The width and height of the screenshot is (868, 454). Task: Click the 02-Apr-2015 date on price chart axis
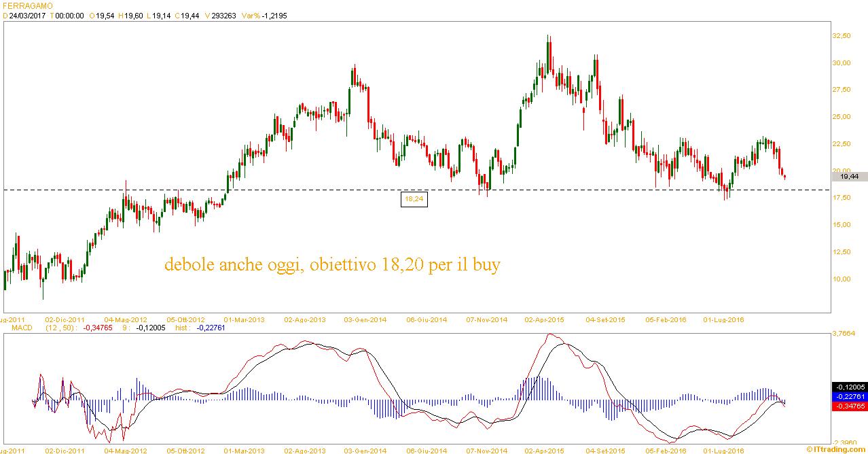click(544, 319)
